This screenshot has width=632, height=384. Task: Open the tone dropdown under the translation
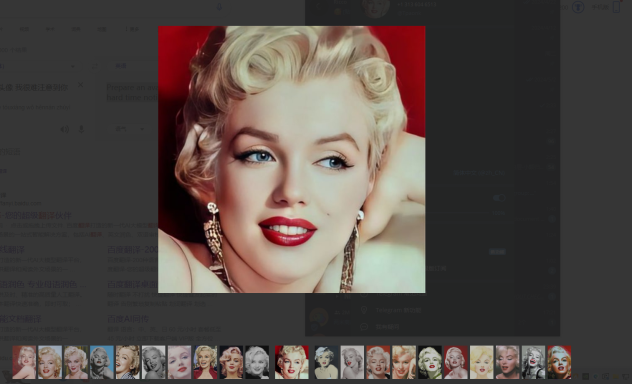tap(130, 129)
